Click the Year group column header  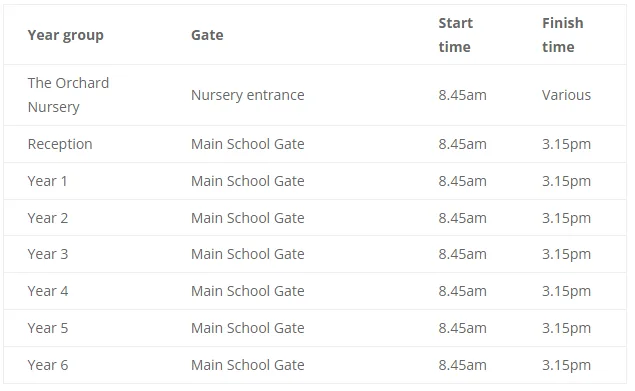[x=66, y=35]
